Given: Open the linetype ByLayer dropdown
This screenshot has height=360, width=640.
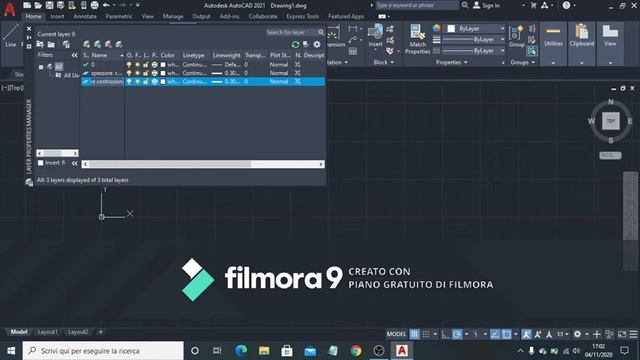Looking at the screenshot, I should pos(474,51).
